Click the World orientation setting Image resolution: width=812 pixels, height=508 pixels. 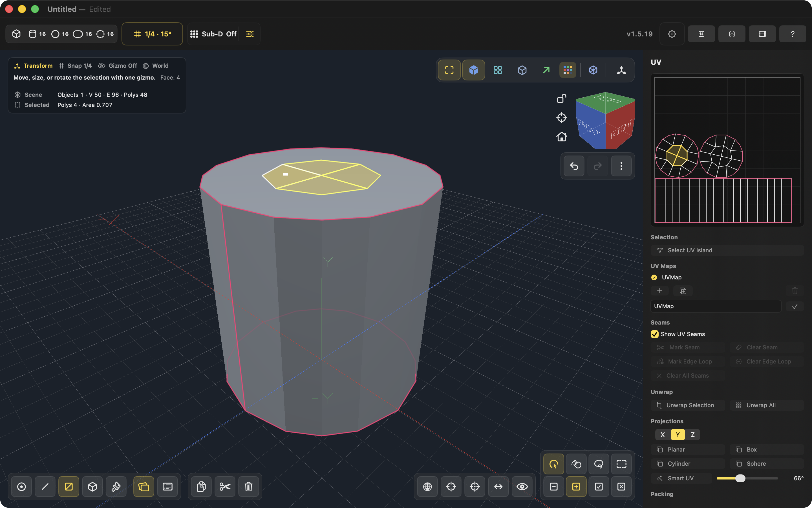click(x=156, y=66)
